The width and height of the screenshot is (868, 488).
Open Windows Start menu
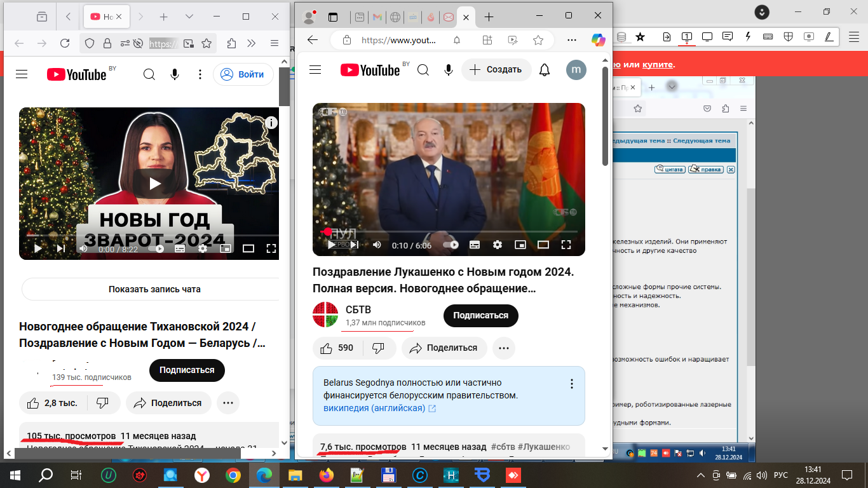tap(15, 474)
